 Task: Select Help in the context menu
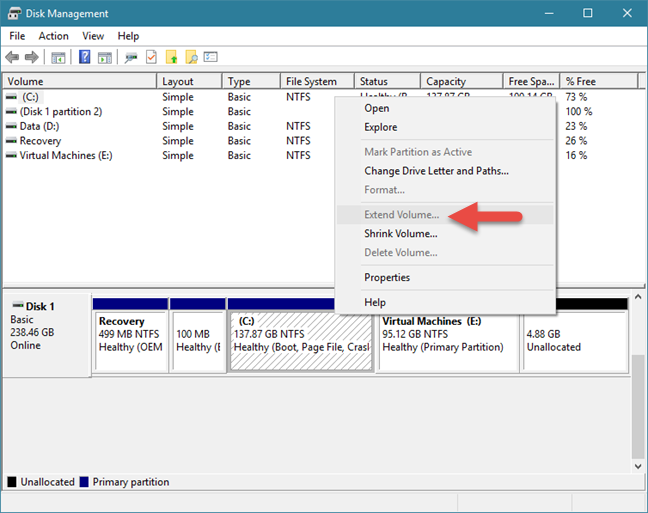445,302
